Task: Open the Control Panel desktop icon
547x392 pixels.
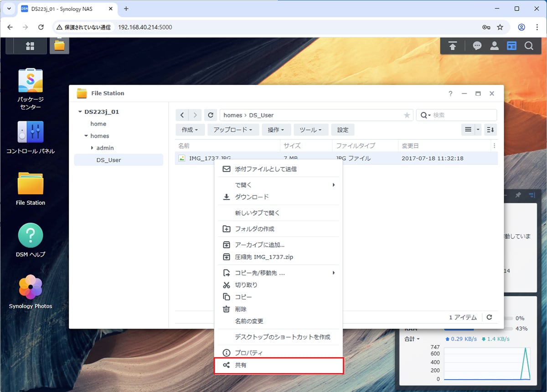Action: point(31,132)
